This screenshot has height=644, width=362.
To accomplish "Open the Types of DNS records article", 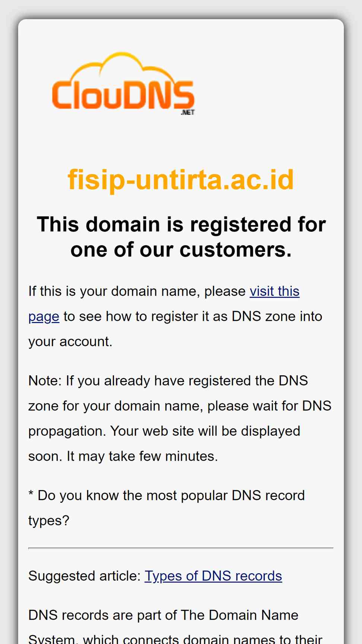I will tap(213, 576).
